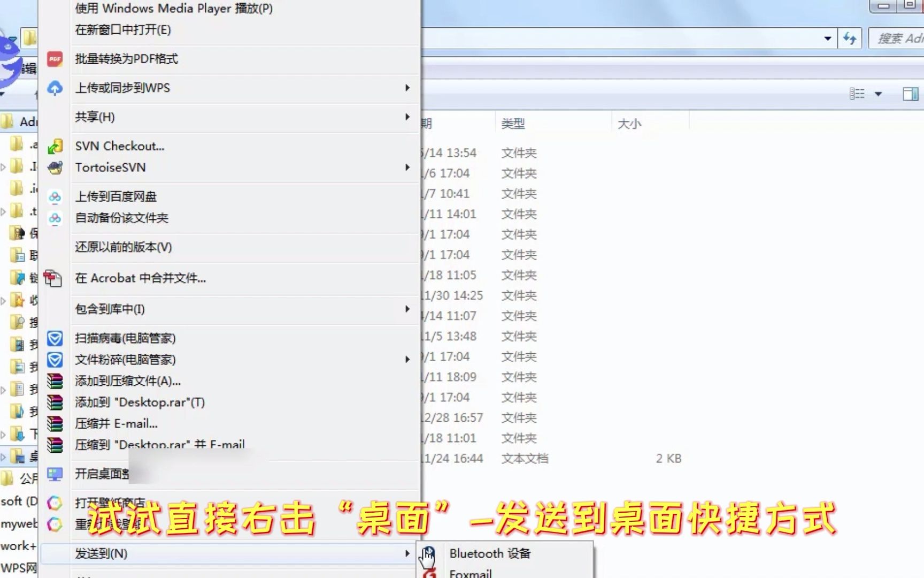Viewport: 924px width, 578px height.
Task: Select the TortoiseSVN turtle icon
Action: coord(54,168)
